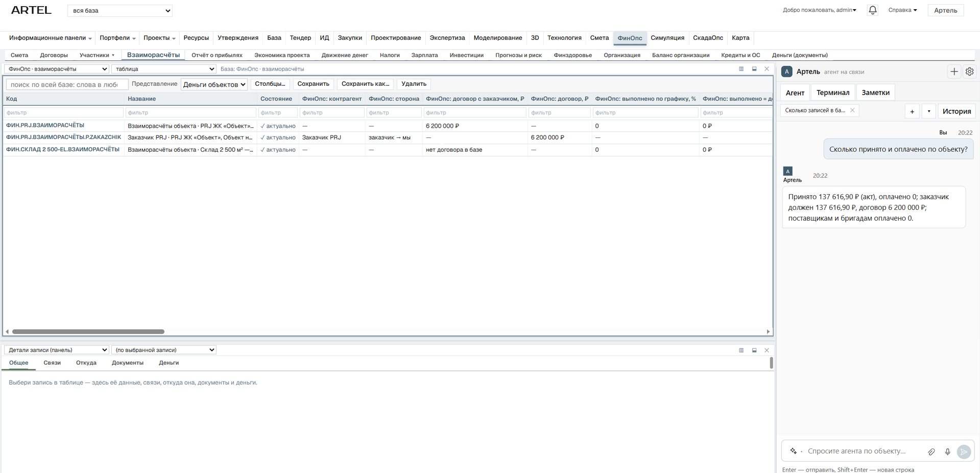This screenshot has height=473, width=980.
Task: Add new chat with plus beside История
Action: (912, 111)
